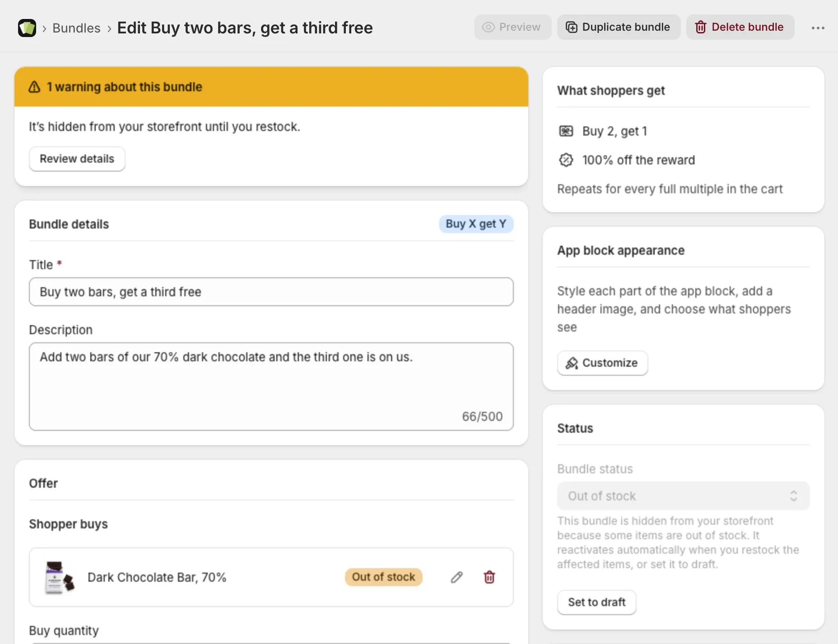
Task: Click What shoppers get heading
Action: (611, 90)
